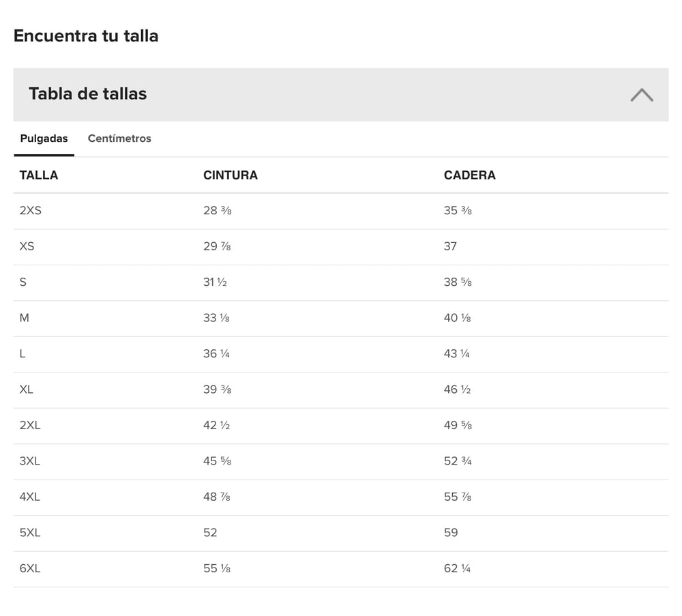Screen dimensions: 682x616
Task: Click the Tabla de tallas header
Action: click(x=88, y=94)
